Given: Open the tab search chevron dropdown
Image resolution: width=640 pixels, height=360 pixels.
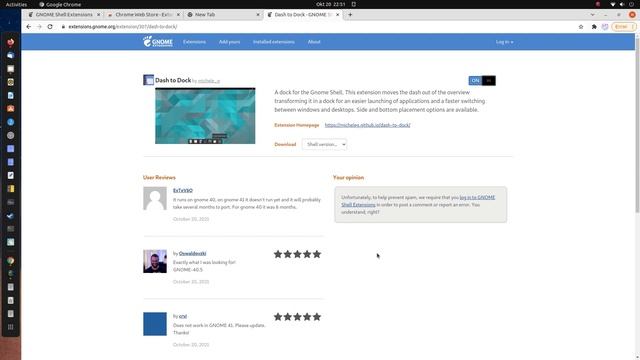Looking at the screenshot, I should (592, 15).
